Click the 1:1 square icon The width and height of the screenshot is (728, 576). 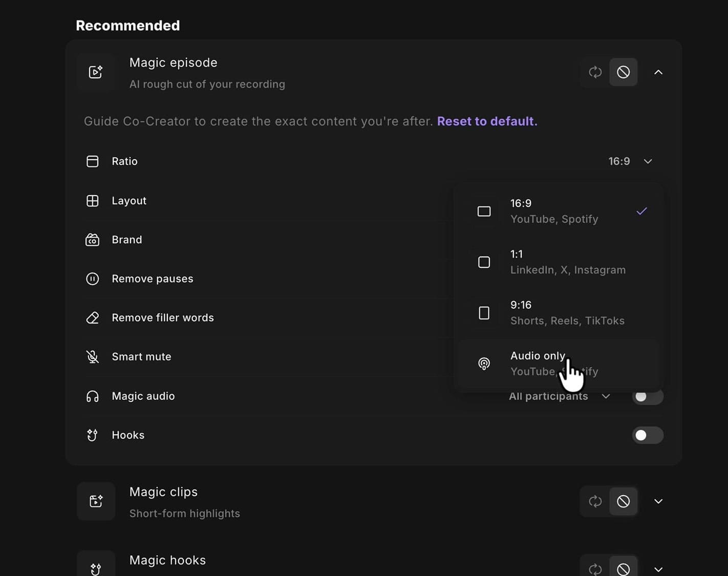click(484, 262)
